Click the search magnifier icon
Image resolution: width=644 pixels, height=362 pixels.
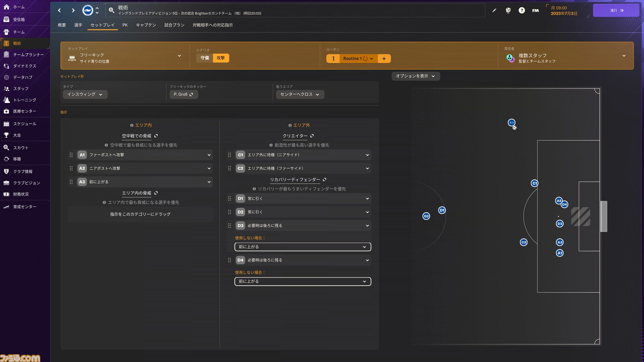pyautogui.click(x=111, y=10)
